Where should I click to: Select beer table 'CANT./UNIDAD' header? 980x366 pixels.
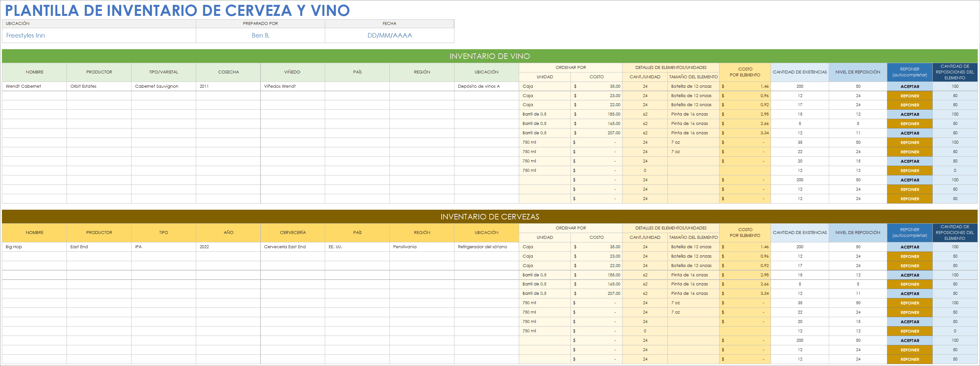[x=645, y=238]
